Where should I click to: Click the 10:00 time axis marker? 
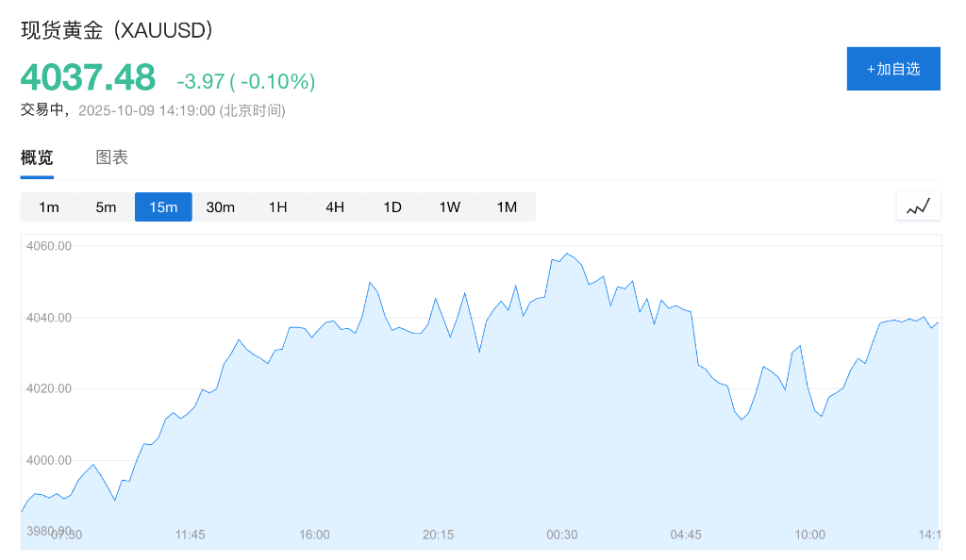(809, 535)
